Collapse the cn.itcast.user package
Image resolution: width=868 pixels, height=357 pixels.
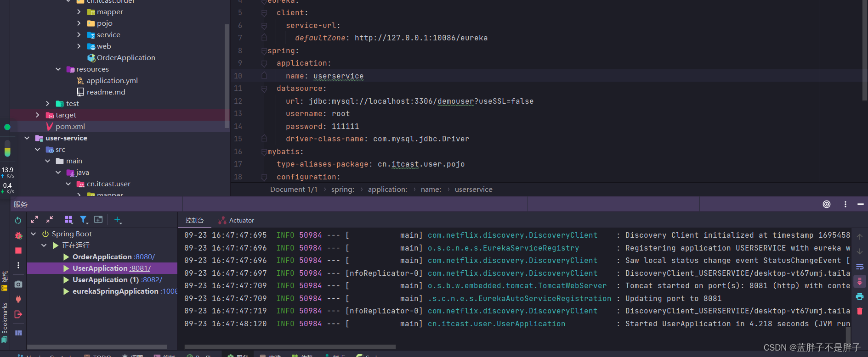click(x=68, y=184)
